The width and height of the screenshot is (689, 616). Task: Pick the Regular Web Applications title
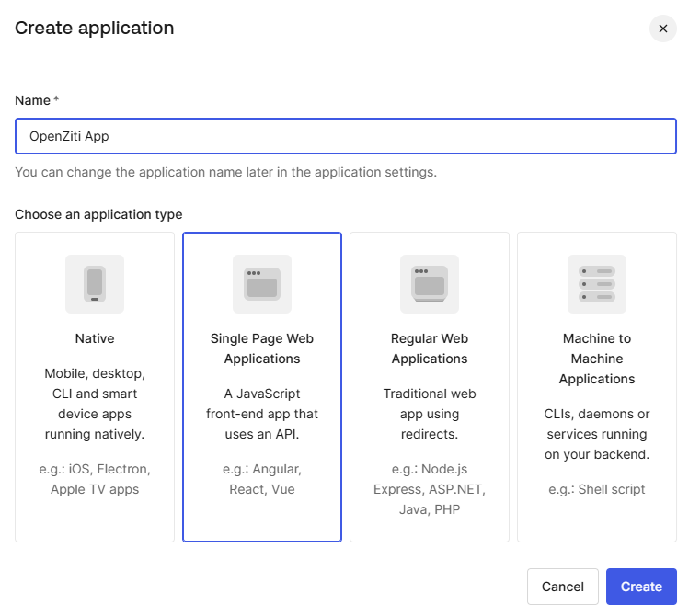[x=430, y=348]
